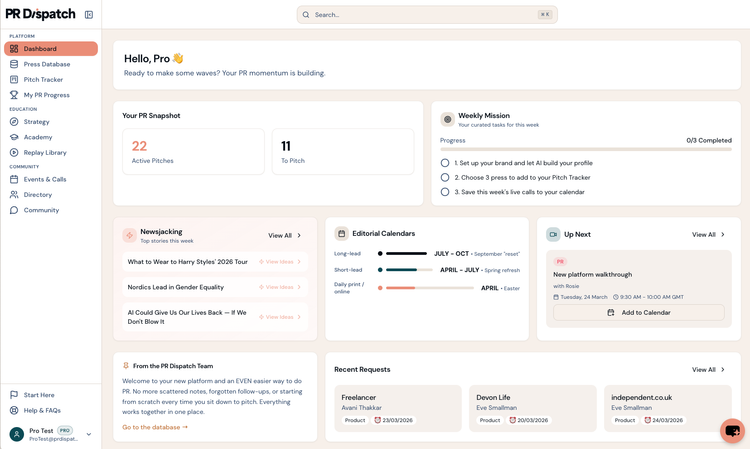Screen dimensions: 750x449
Task: Check off mission 1: Set up your brand
Action: (445, 163)
